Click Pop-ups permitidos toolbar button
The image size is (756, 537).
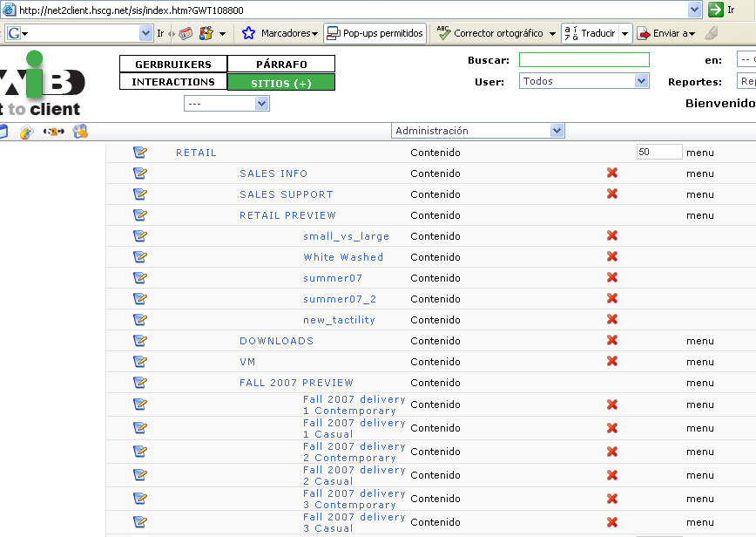coord(375,33)
